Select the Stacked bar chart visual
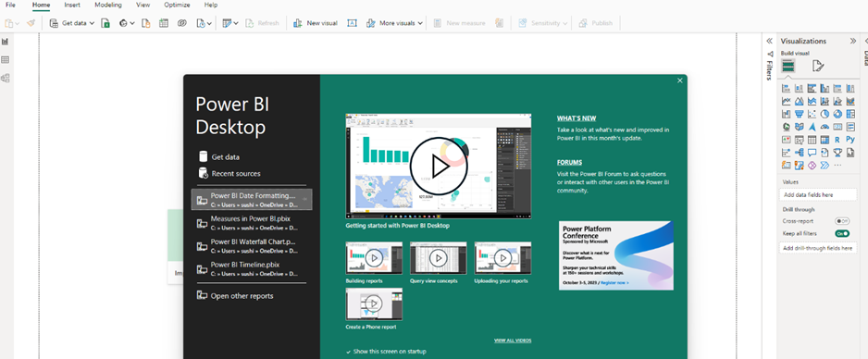Screen dimensions: 868x359 [x=786, y=89]
